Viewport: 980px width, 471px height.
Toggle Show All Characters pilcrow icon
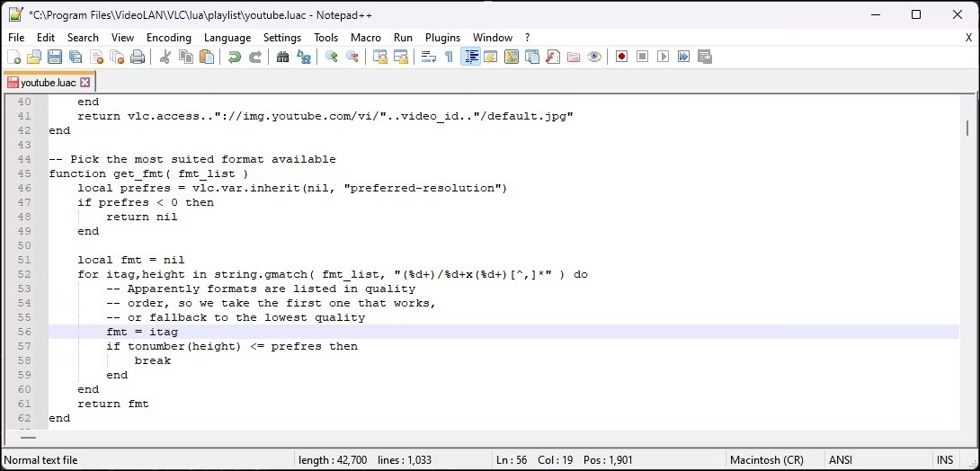pos(449,57)
